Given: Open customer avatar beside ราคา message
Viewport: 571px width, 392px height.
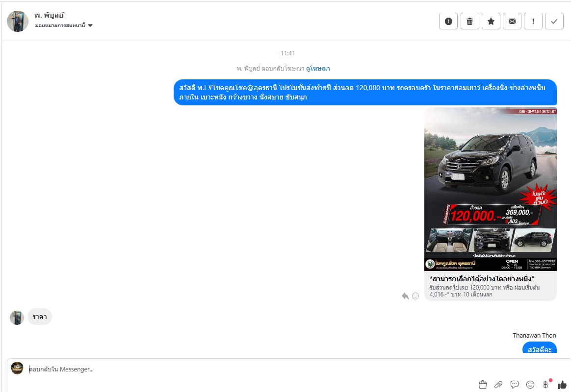Looking at the screenshot, I should 17,318.
